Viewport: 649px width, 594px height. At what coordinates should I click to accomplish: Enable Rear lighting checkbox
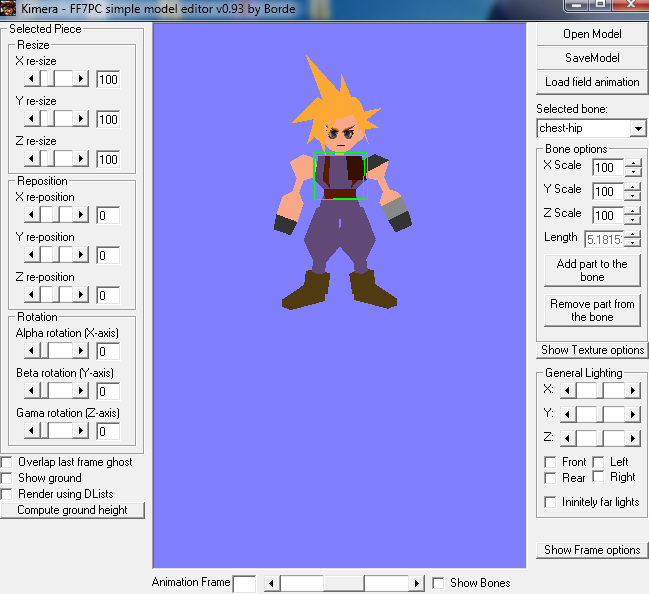pyautogui.click(x=550, y=478)
